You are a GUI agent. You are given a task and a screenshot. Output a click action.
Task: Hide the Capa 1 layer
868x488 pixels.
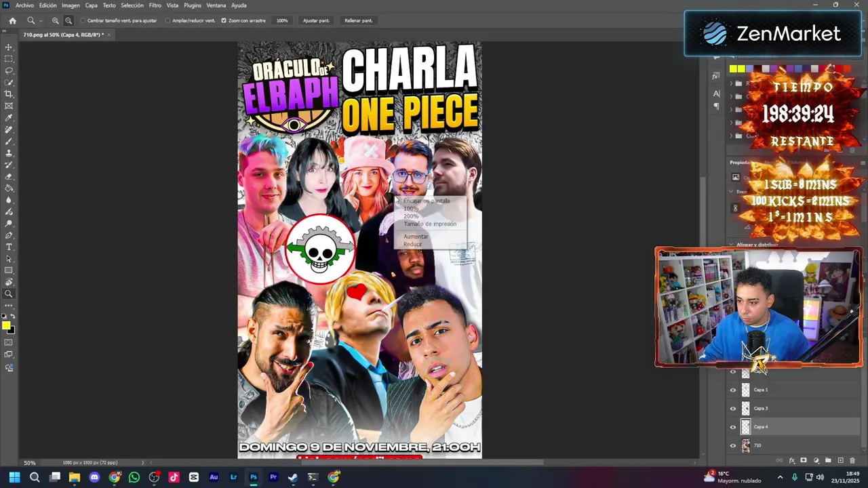732,390
